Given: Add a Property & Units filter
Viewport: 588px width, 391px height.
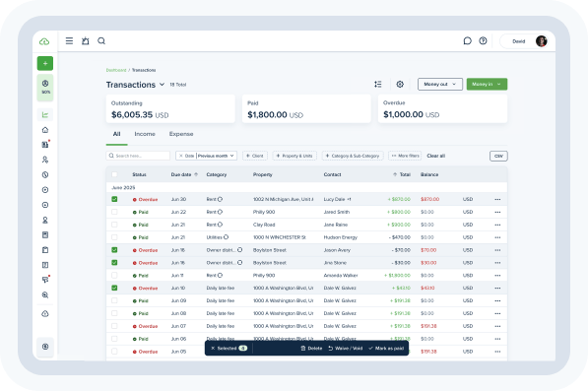Looking at the screenshot, I should point(294,156).
